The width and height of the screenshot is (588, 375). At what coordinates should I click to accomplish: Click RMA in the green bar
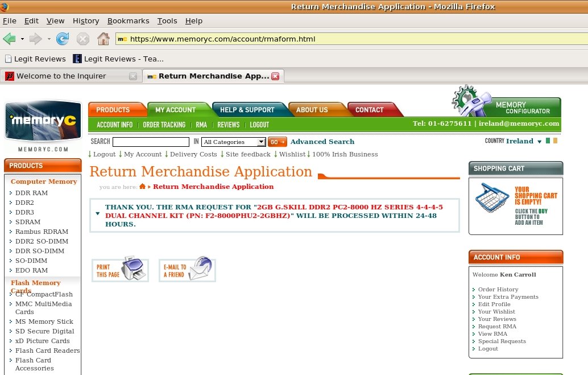point(201,125)
